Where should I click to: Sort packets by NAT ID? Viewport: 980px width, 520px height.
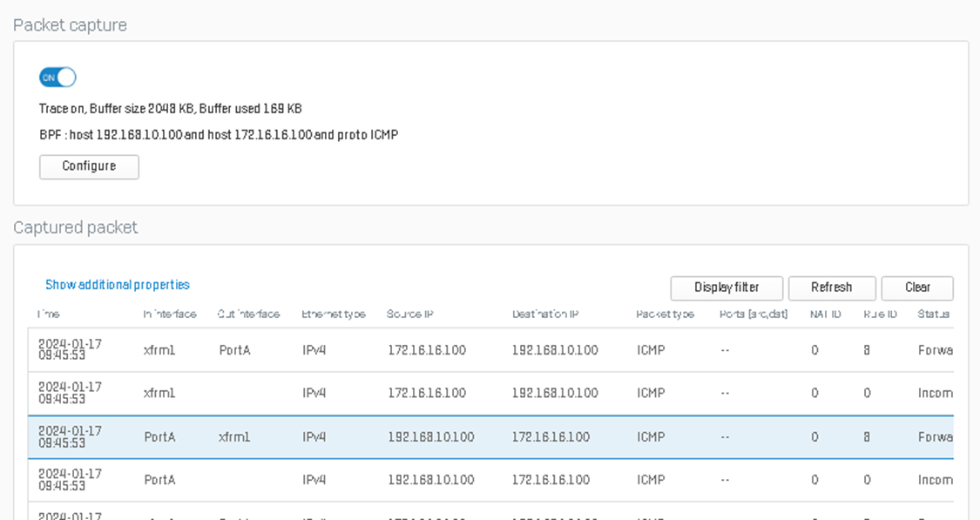[824, 314]
